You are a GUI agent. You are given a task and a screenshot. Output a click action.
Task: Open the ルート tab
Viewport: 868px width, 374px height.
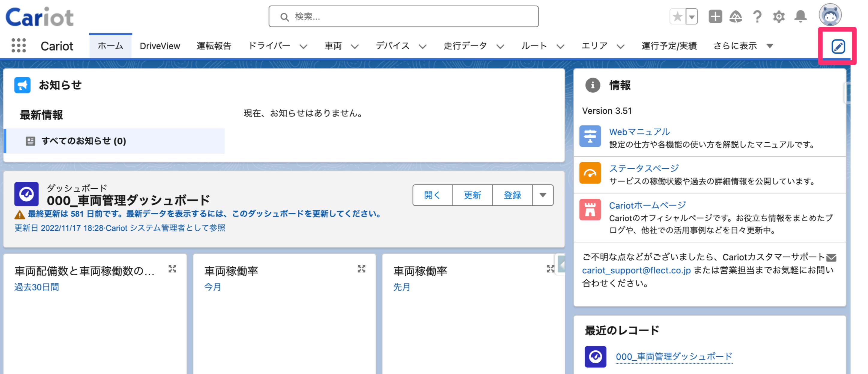click(x=534, y=46)
